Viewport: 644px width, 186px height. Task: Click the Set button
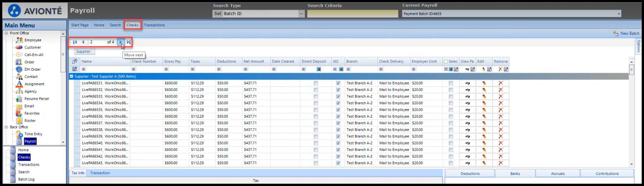coord(218,14)
